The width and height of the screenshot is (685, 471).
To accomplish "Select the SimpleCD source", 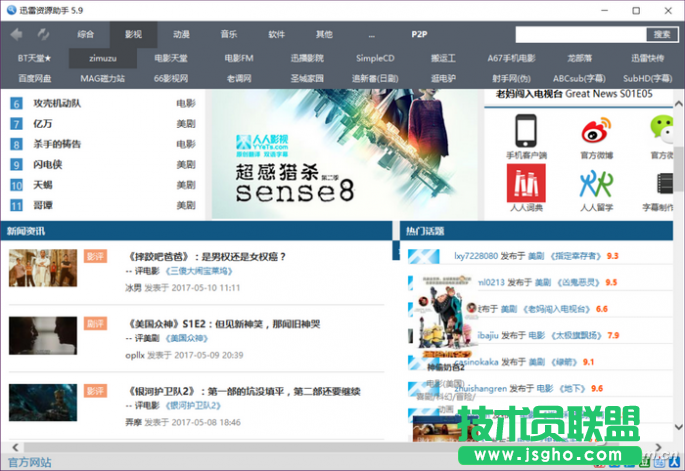I will click(375, 58).
